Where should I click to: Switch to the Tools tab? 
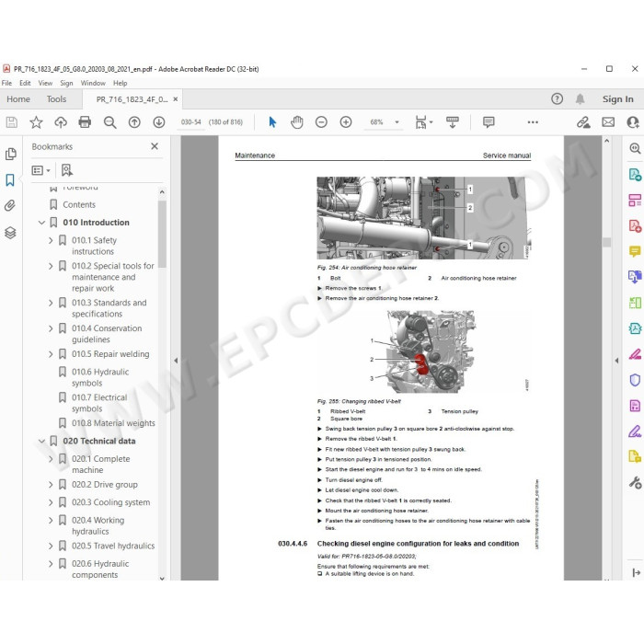pos(56,99)
